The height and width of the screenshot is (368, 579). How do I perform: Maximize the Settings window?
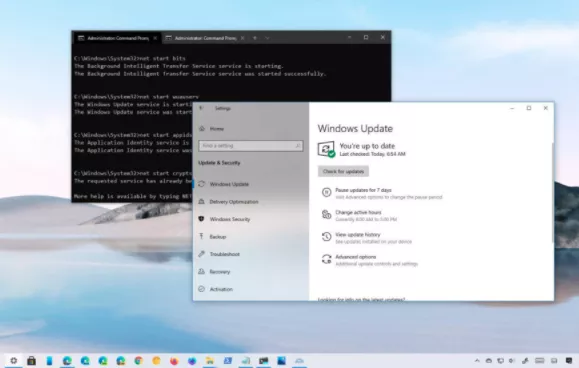(529, 108)
